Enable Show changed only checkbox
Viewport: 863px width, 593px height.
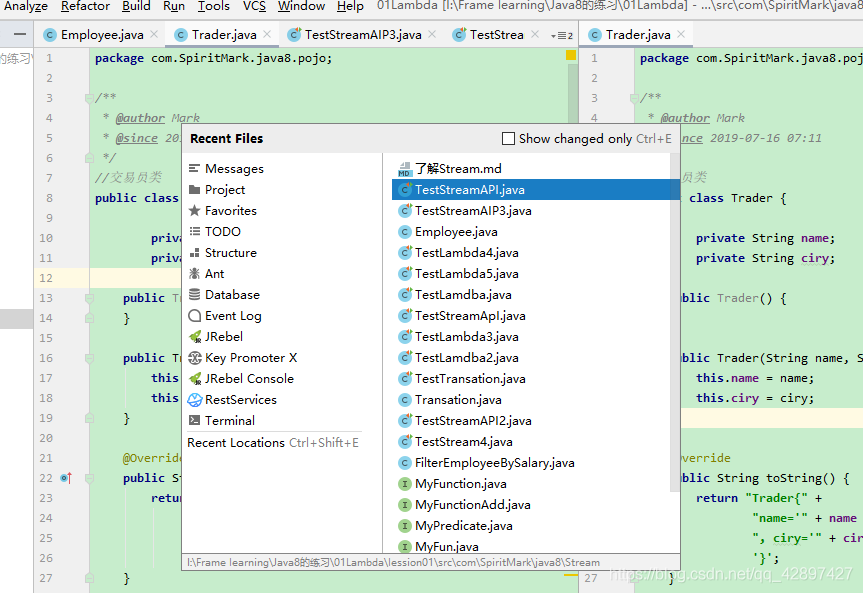pyautogui.click(x=509, y=138)
